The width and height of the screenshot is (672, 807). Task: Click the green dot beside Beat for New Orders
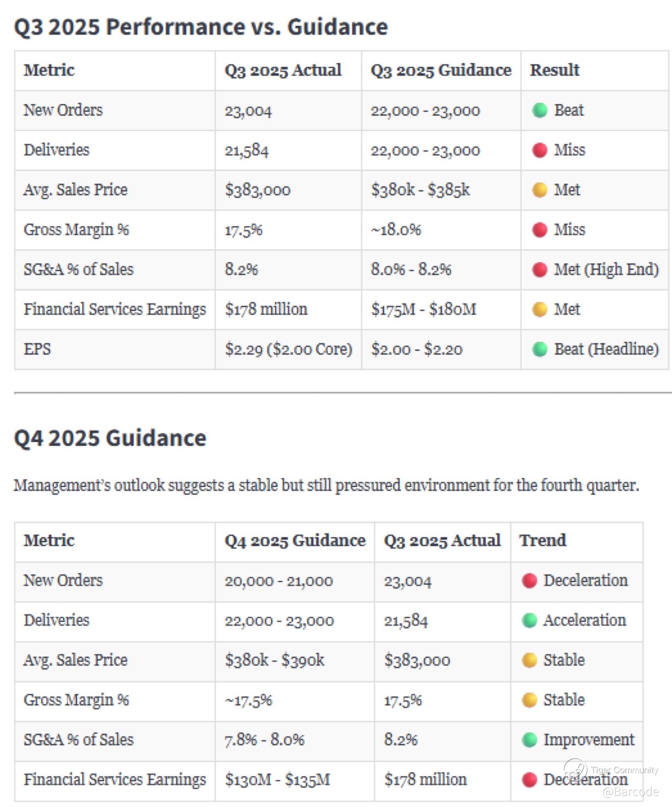[539, 110]
